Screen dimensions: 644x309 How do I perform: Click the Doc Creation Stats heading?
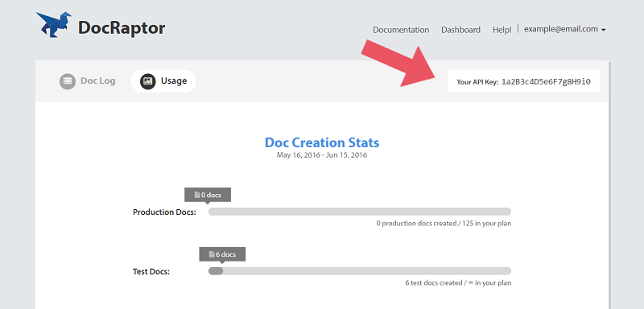pos(322,142)
